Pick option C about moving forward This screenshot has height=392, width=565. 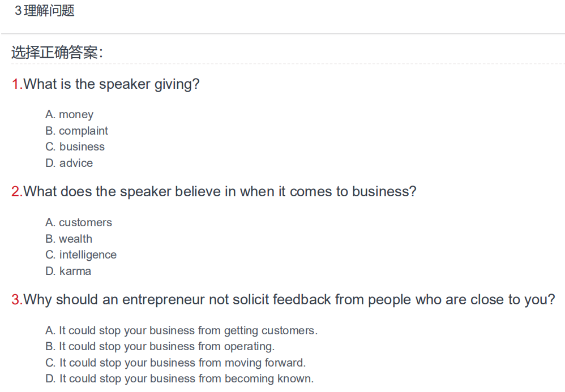tap(176, 363)
